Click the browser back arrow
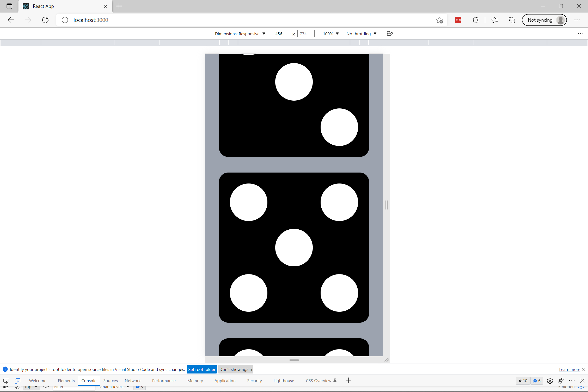The image size is (588, 392). pyautogui.click(x=11, y=20)
